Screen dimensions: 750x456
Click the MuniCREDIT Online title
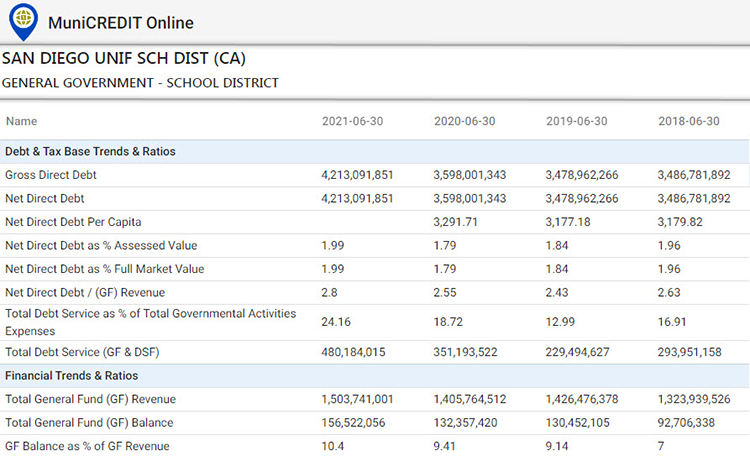coord(121,23)
